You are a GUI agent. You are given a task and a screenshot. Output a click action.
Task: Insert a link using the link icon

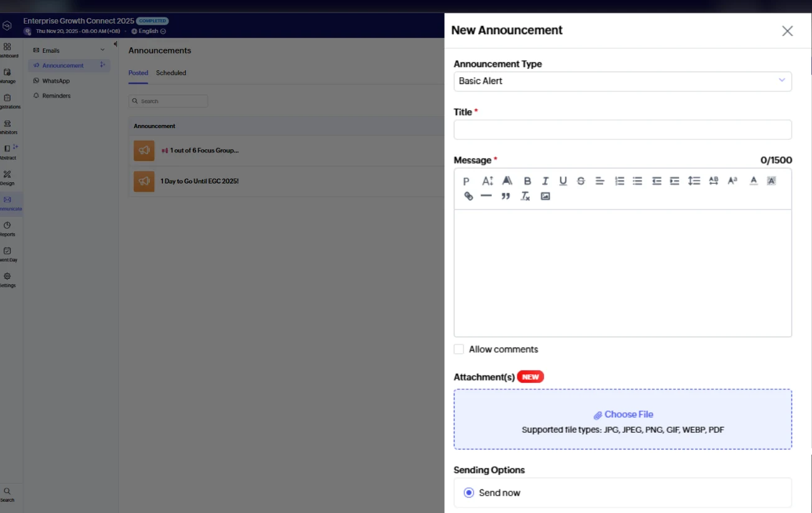point(468,196)
